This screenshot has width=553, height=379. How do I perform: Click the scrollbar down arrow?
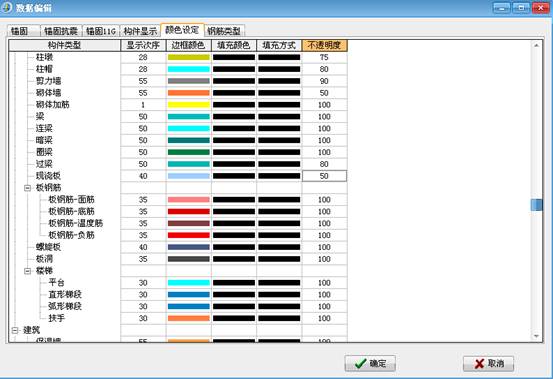(536, 336)
